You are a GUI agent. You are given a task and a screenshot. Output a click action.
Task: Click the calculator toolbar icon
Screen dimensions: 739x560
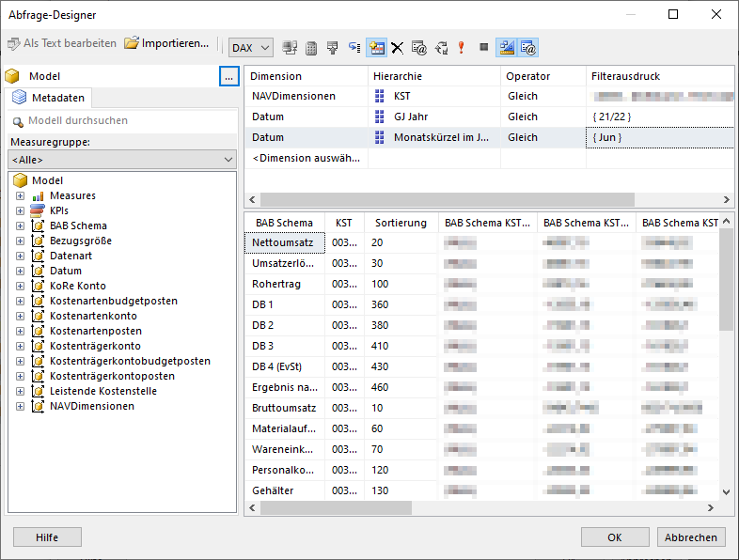click(311, 48)
